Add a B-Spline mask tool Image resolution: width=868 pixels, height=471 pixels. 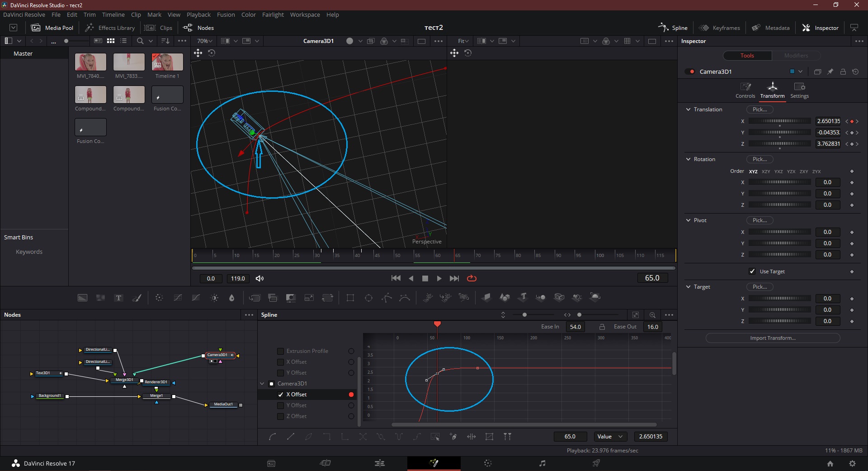[405, 298]
